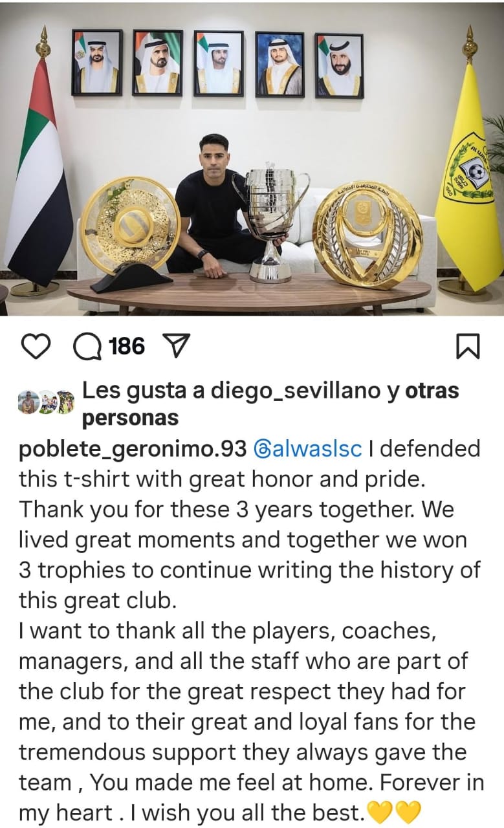This screenshot has width=504, height=828.
Task: Open comments via the speech bubble icon
Action: (87, 347)
